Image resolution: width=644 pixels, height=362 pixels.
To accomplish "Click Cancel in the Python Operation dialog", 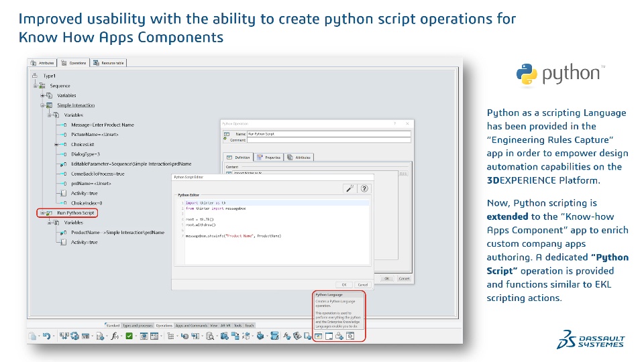I will pyautogui.click(x=404, y=278).
